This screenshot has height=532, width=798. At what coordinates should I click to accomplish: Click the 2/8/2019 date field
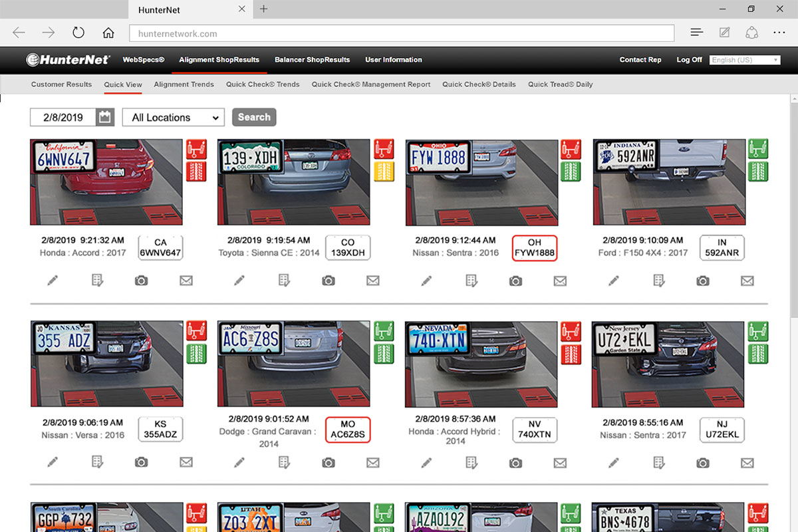(x=63, y=117)
